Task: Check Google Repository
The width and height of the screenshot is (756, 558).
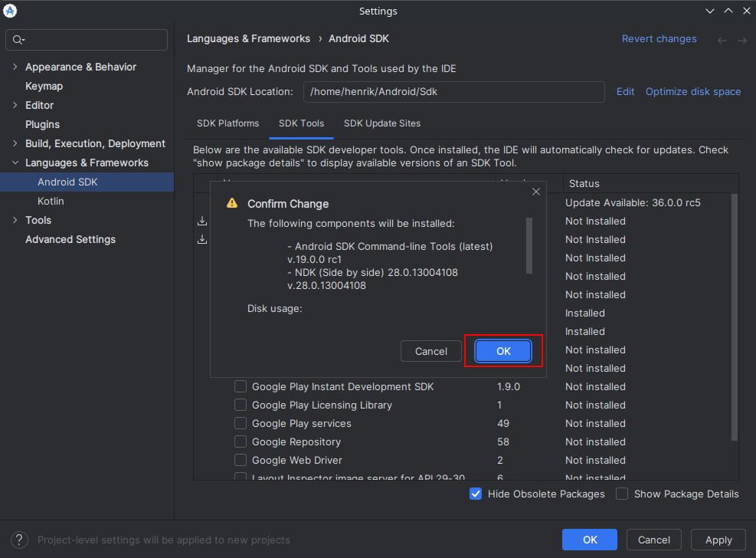Action: 240,441
